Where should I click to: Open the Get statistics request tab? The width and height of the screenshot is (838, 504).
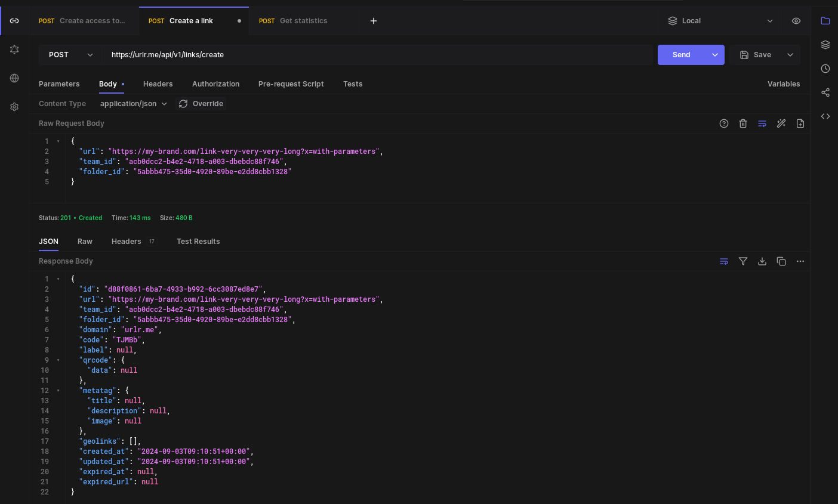303,21
